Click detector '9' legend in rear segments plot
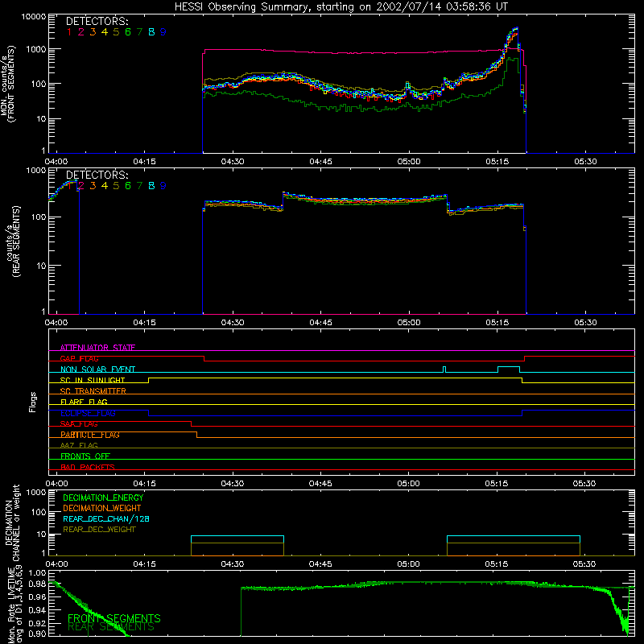The width and height of the screenshot is (644, 644). click(x=163, y=186)
